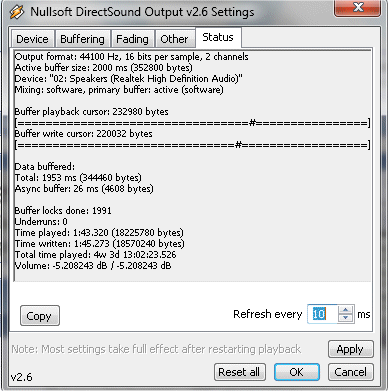The height and width of the screenshot is (391, 388).
Task: Click Total: 1953 ms line
Action: tap(78, 178)
